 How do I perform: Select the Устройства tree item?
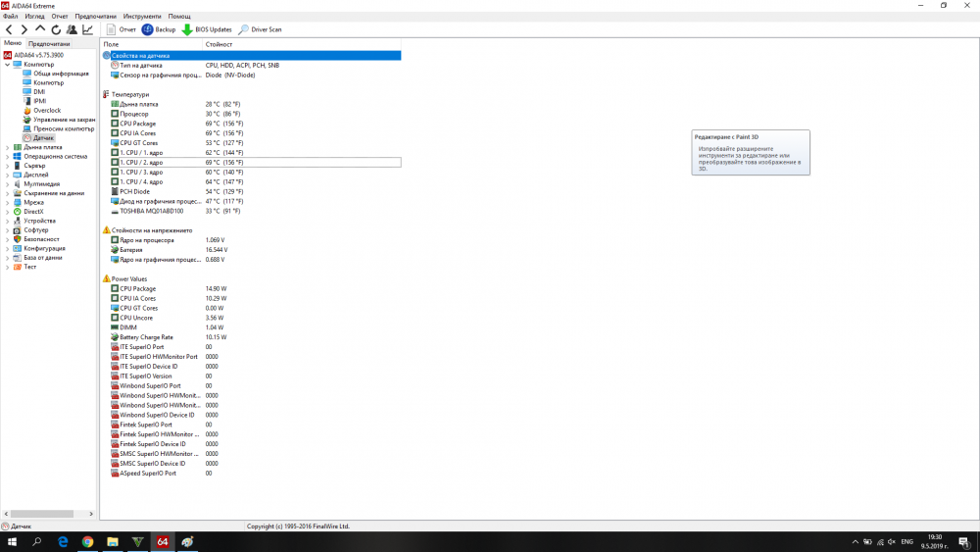click(x=34, y=221)
